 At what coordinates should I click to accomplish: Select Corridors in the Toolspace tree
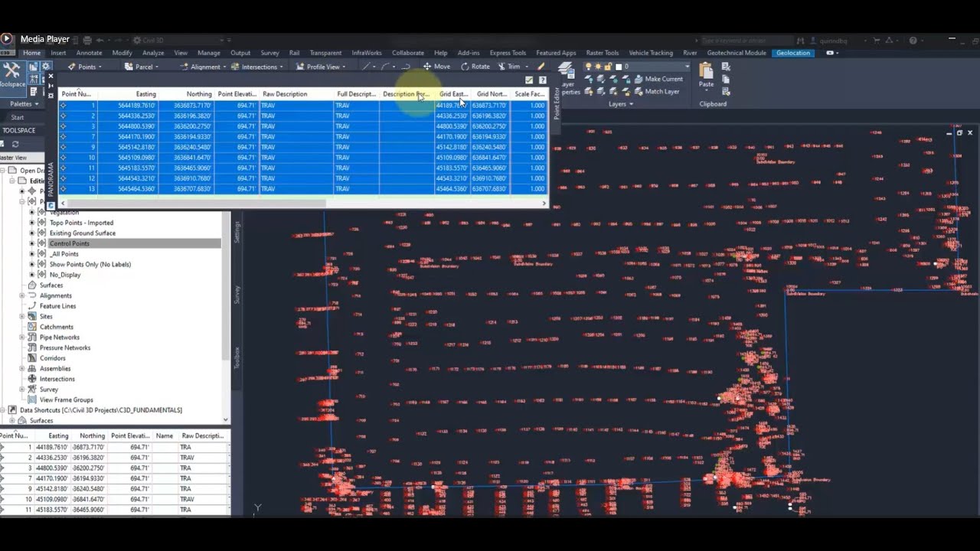53,358
